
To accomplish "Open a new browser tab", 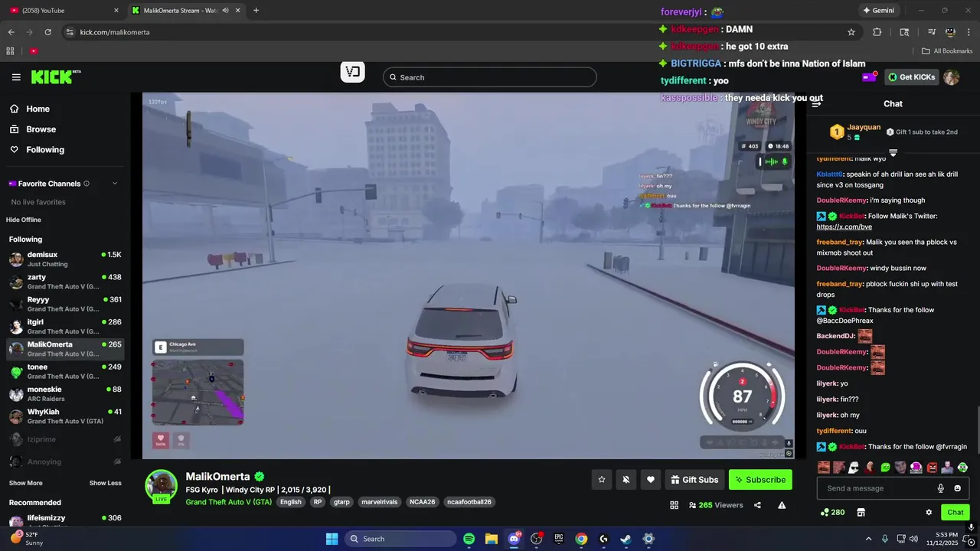I will [256, 11].
